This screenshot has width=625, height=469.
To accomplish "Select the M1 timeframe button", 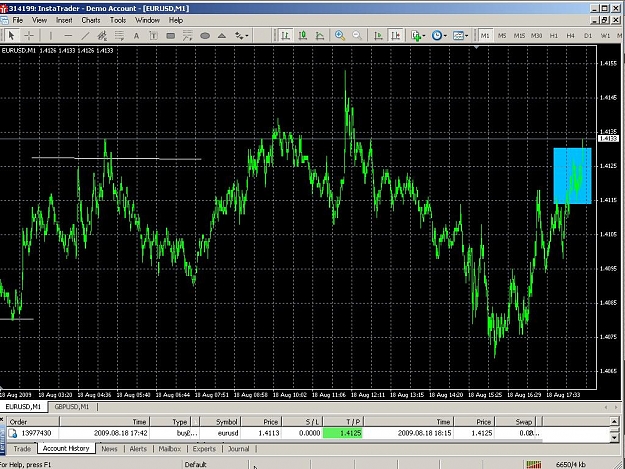I will [485, 36].
